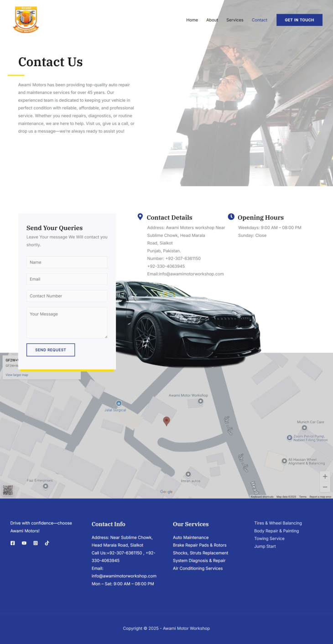
Task: Click the Email input field
Action: 67,279
